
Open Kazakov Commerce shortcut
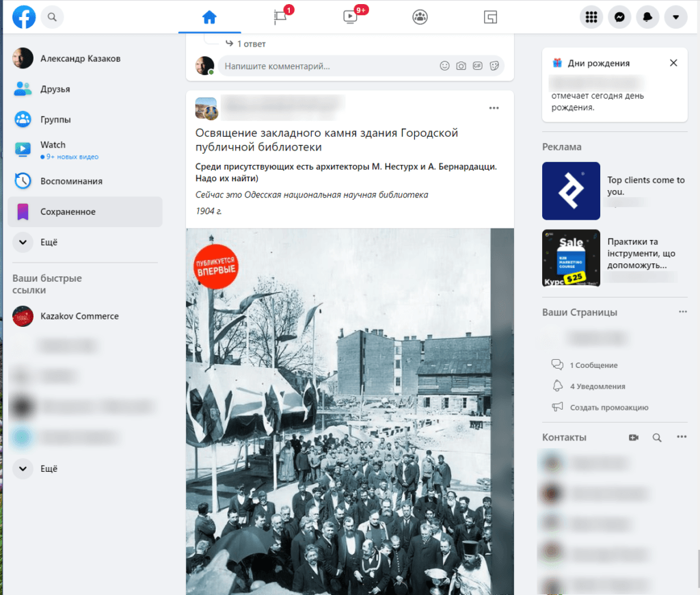(x=85, y=316)
